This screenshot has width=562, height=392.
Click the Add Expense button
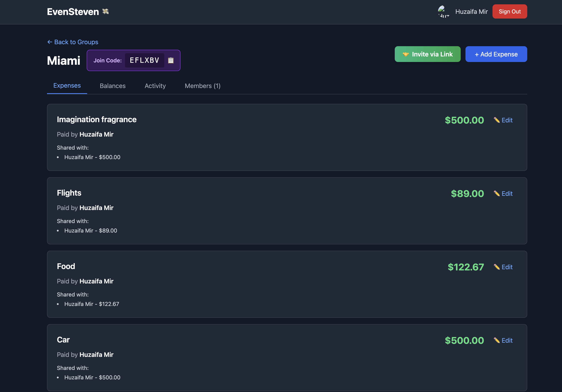click(x=496, y=54)
